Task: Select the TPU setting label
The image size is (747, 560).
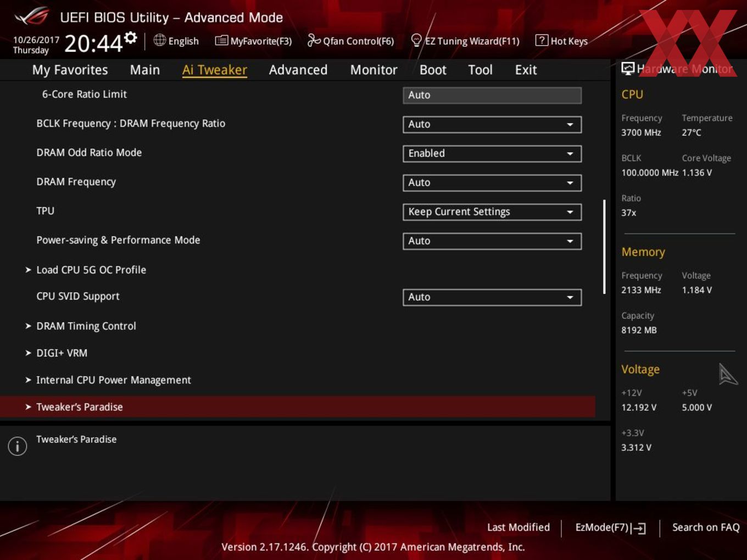Action: pos(45,211)
